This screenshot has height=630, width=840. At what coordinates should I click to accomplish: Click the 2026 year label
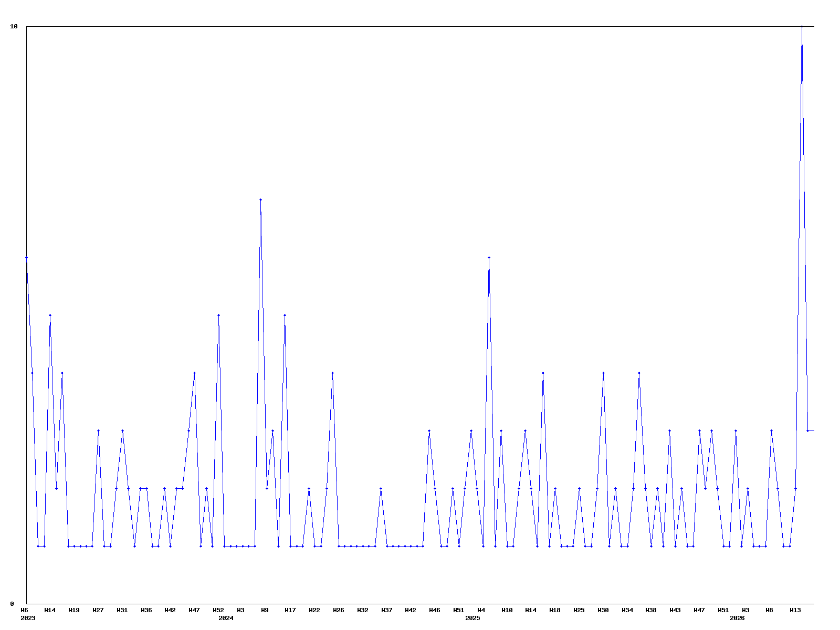point(737,618)
